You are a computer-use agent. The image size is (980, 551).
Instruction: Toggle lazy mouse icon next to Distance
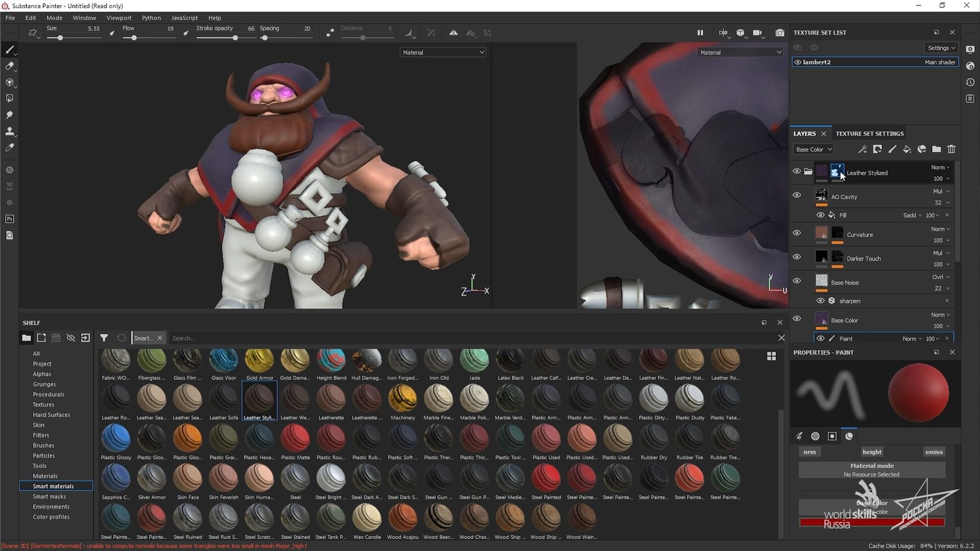pos(330,33)
